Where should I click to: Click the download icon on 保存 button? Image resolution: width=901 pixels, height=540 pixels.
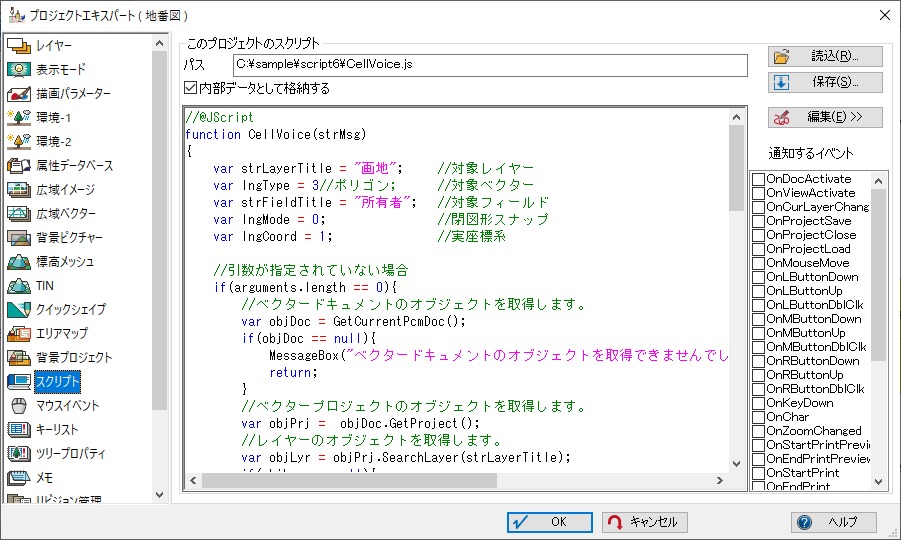point(781,83)
